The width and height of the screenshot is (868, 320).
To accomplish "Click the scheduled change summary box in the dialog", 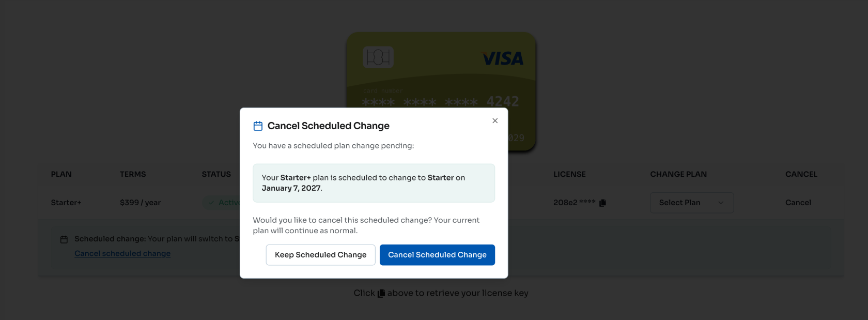I will (374, 183).
